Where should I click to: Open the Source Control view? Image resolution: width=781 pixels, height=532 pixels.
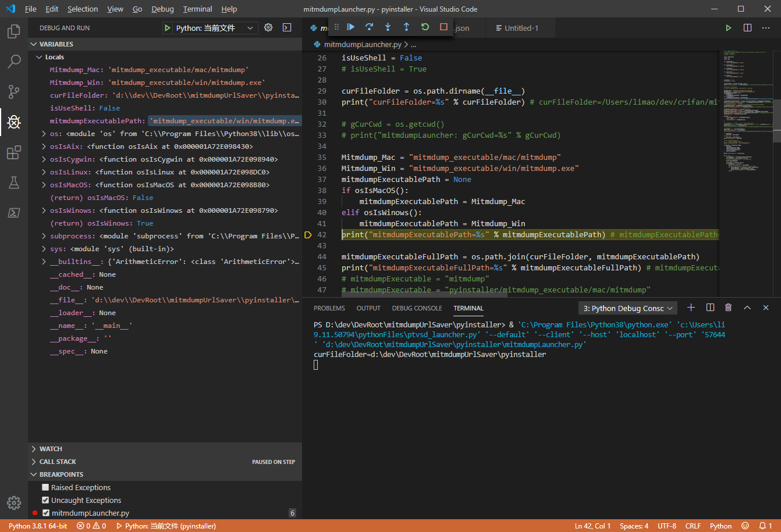coord(14,91)
